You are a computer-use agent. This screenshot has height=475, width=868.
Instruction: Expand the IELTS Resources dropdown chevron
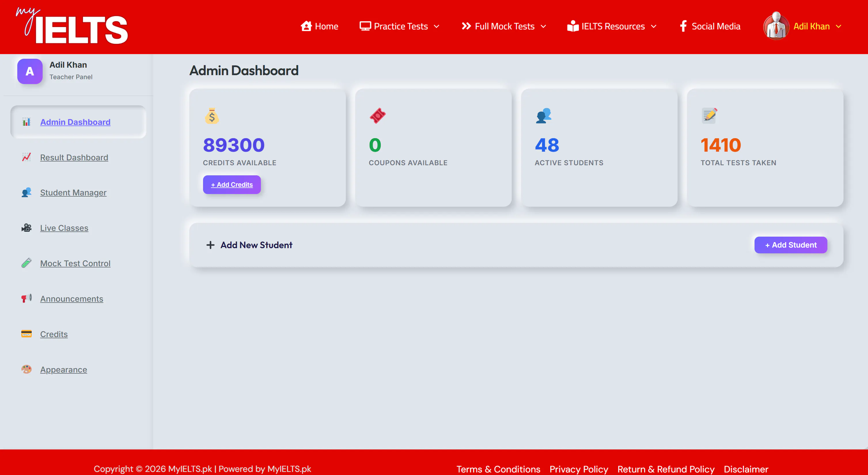pos(653,26)
